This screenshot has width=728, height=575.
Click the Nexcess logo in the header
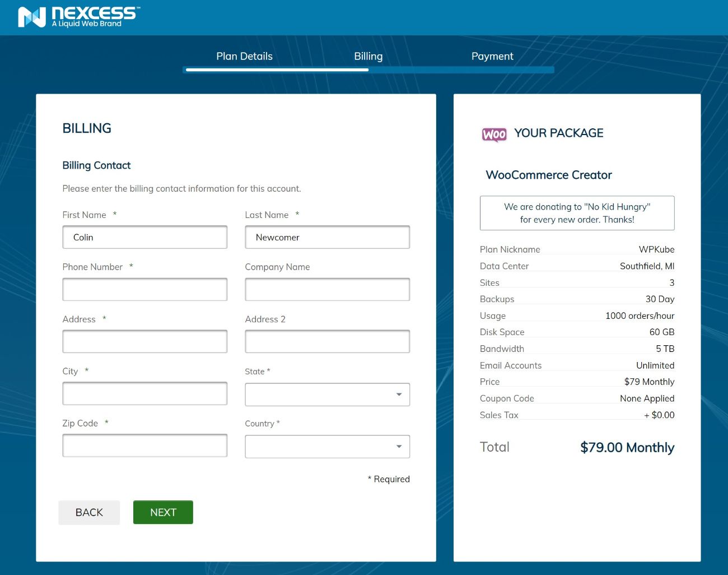pos(78,17)
